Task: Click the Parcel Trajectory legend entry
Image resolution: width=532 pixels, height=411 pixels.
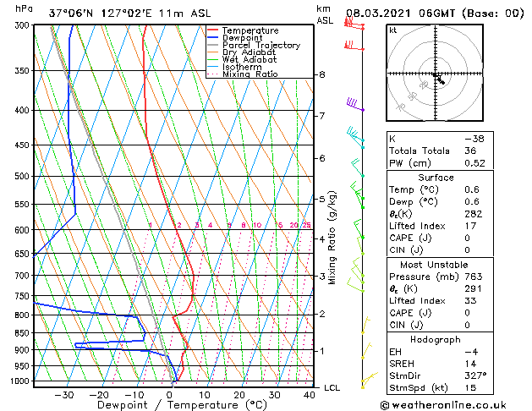Action: pos(261,45)
